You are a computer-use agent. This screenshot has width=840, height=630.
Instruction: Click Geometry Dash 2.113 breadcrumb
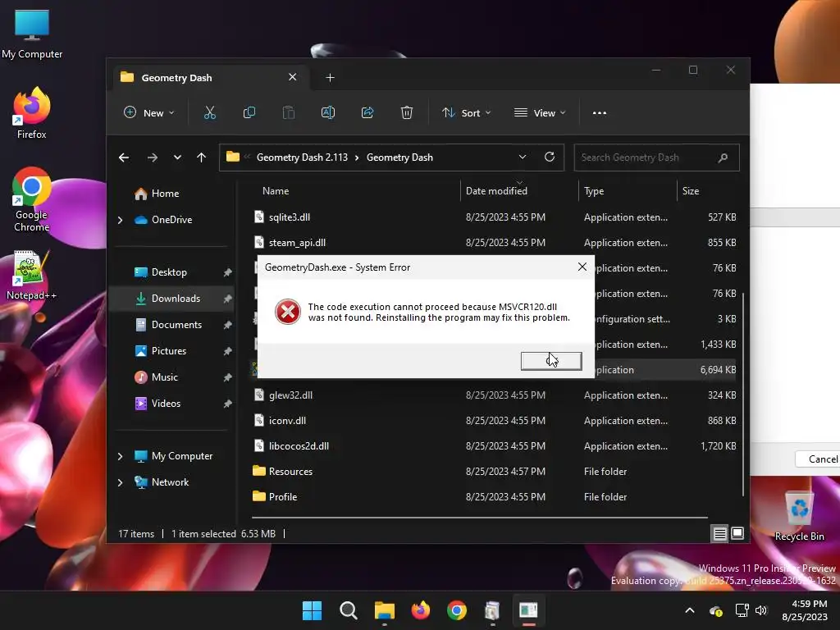coord(302,157)
